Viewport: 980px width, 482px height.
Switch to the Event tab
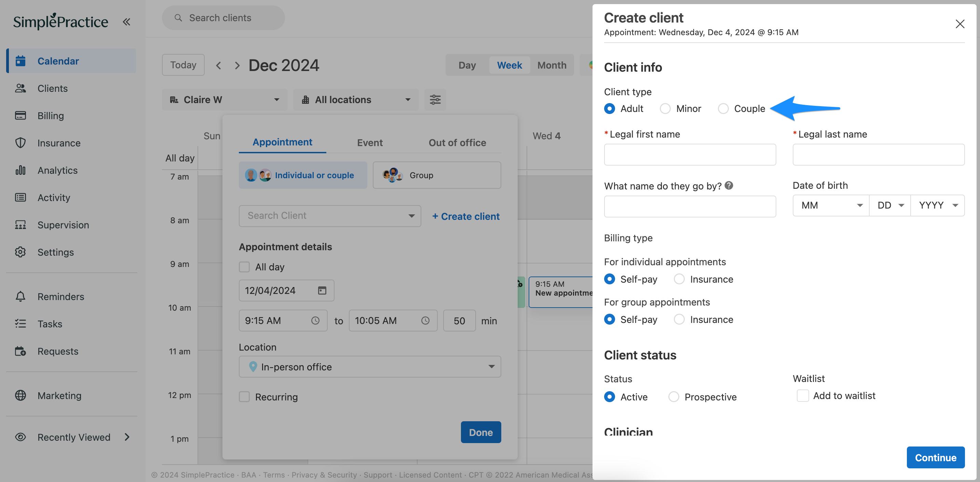370,143
